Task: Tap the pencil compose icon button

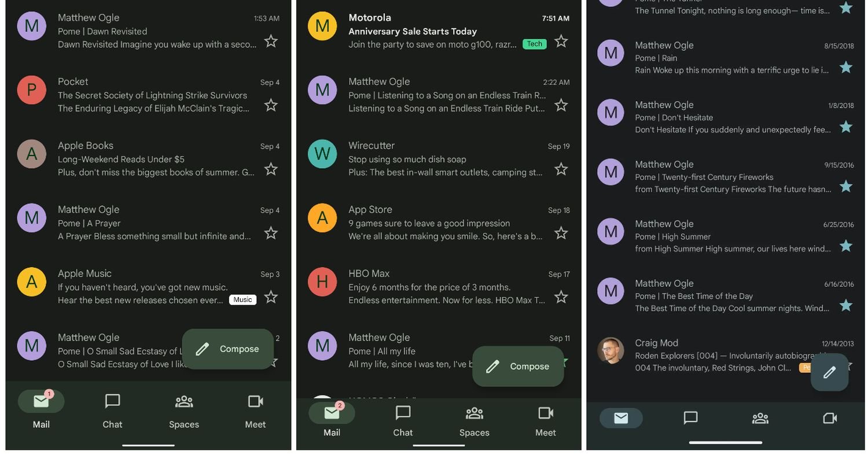Action: tap(829, 372)
